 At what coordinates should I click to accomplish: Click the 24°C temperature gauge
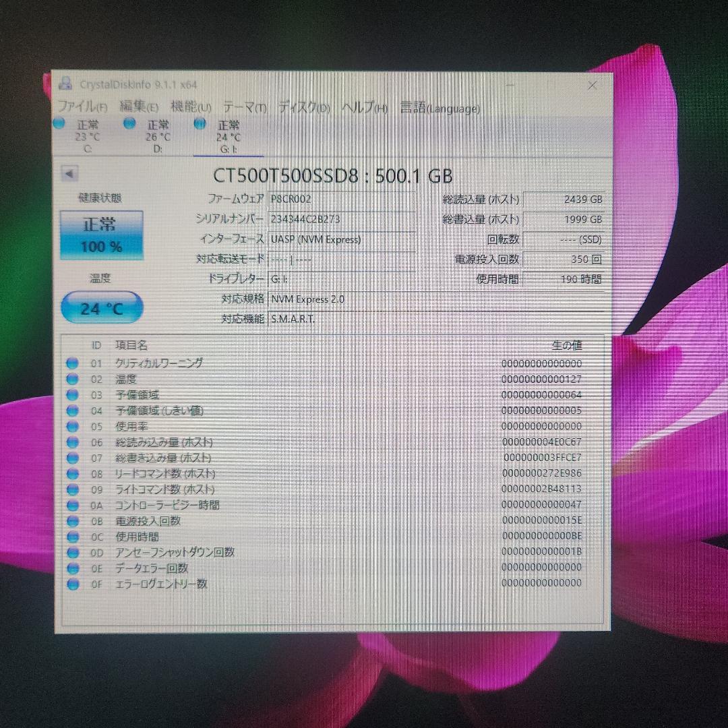tap(102, 307)
